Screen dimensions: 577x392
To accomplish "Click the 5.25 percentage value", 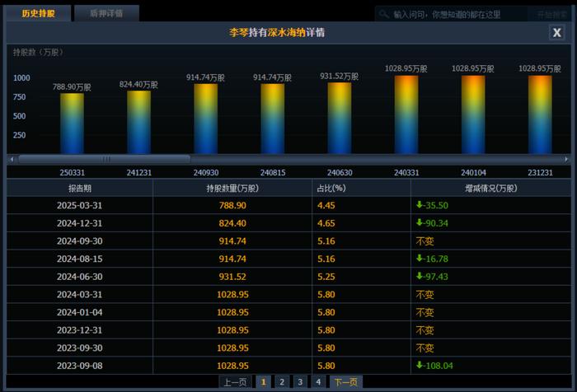I will [326, 277].
